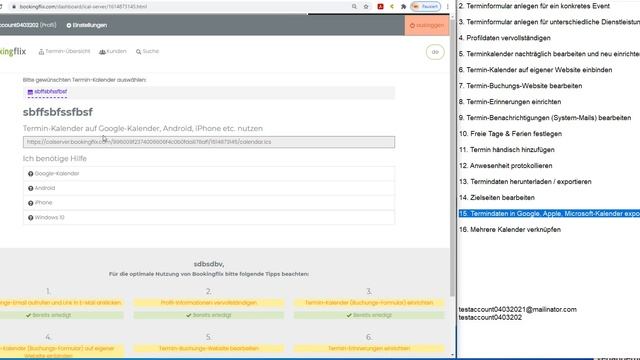Image resolution: width=640 pixels, height=360 pixels.
Task: Open tip 6 Termin-Erinnerungen einrichten
Action: coord(369,349)
